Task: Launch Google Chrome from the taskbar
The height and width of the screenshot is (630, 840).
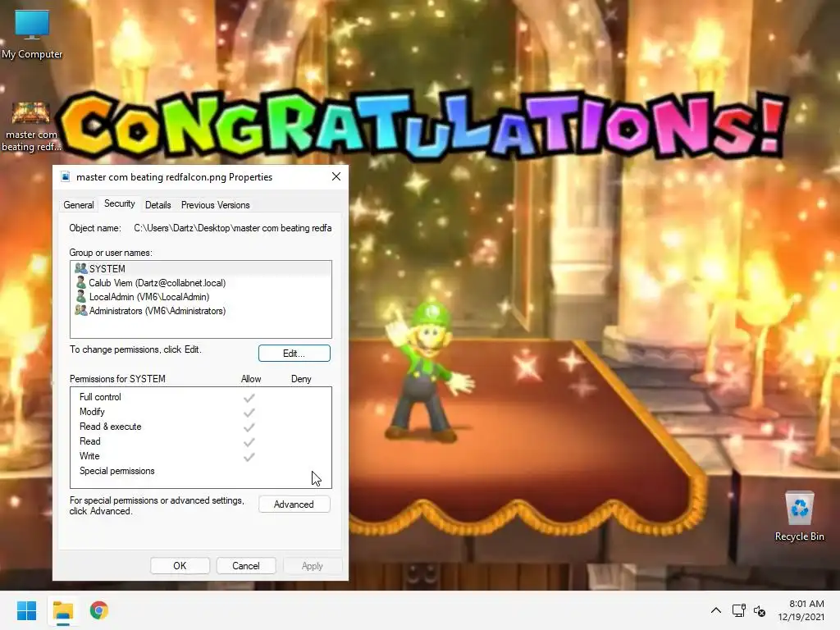Action: pyautogui.click(x=99, y=610)
